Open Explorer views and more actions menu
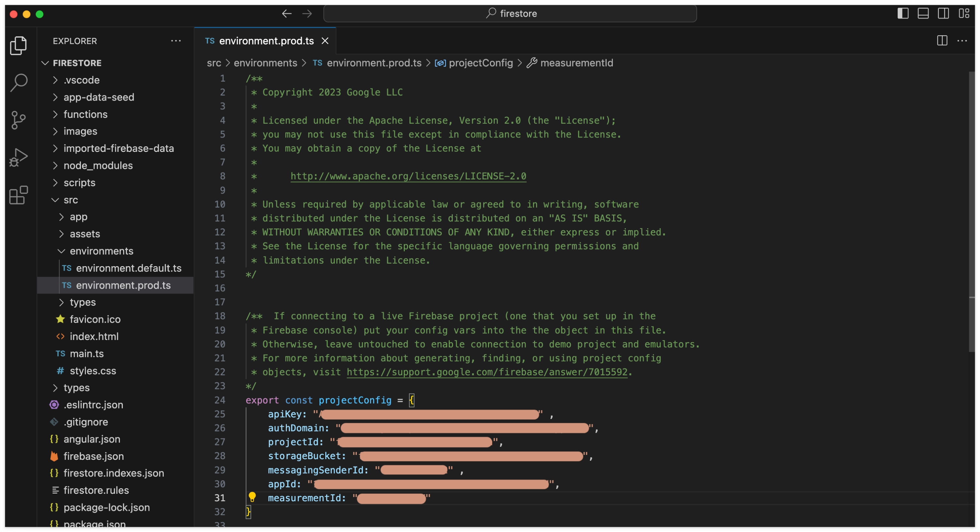 click(x=176, y=41)
